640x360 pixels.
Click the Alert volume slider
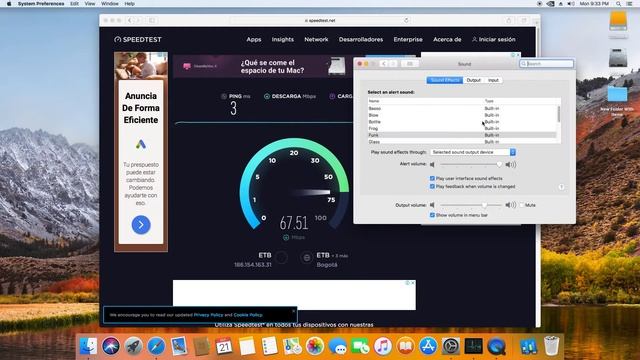click(x=470, y=164)
